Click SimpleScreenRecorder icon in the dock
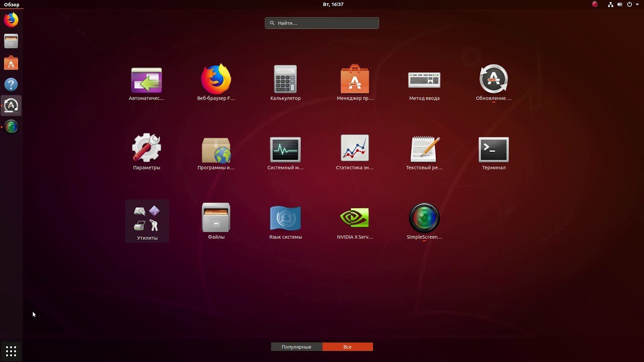The height and width of the screenshot is (362, 644). 11,127
